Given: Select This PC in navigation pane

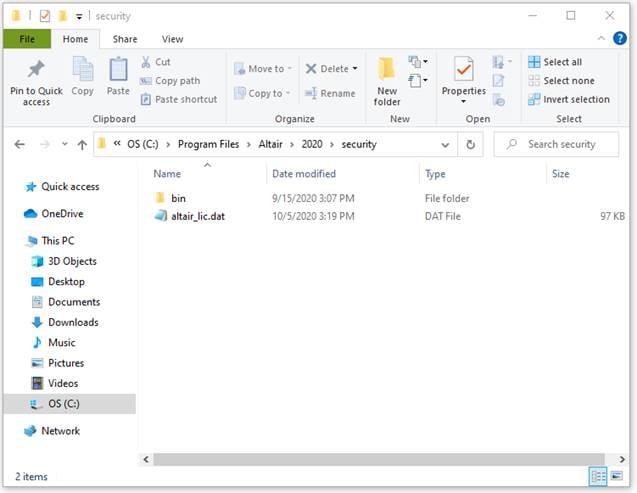Looking at the screenshot, I should [x=50, y=241].
